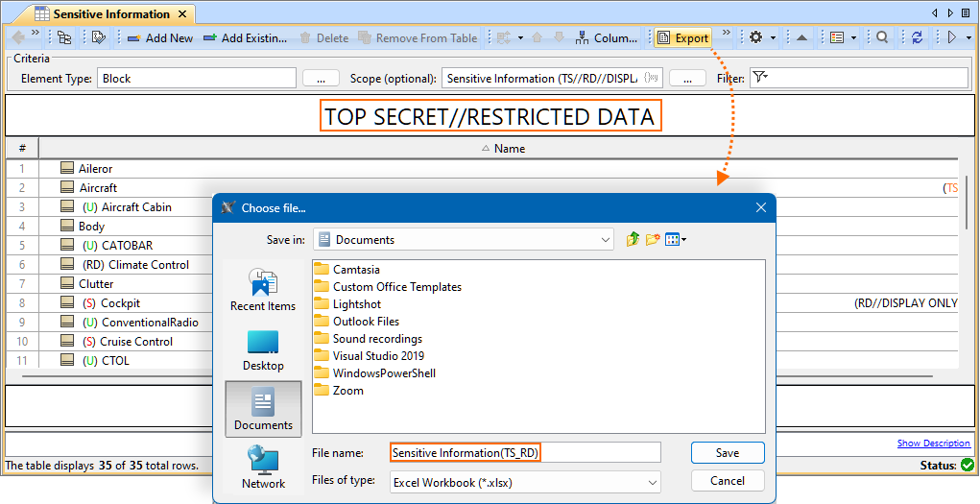Click the tag-with-pencil toolbar icon
The width and height of the screenshot is (980, 504).
tap(99, 38)
